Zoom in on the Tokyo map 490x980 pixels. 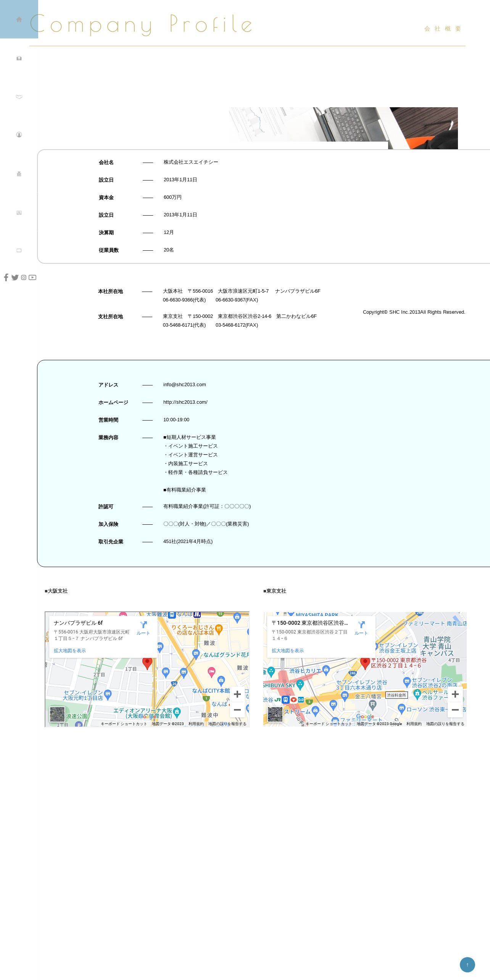point(455,694)
